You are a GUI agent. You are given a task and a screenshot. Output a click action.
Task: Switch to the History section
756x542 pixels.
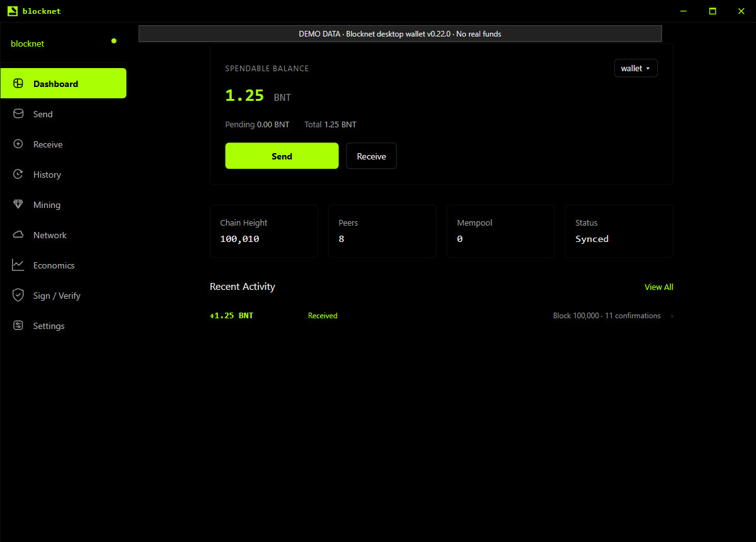pyautogui.click(x=63, y=175)
